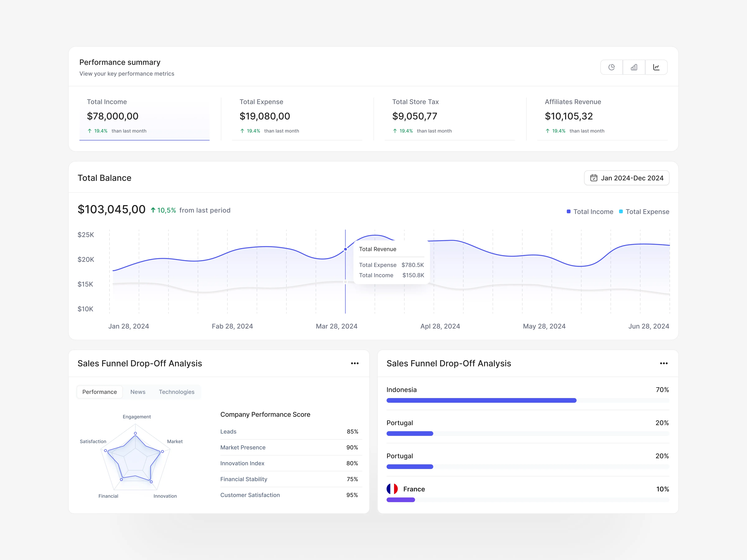Click the France flag icon
747x560 pixels.
(x=392, y=488)
